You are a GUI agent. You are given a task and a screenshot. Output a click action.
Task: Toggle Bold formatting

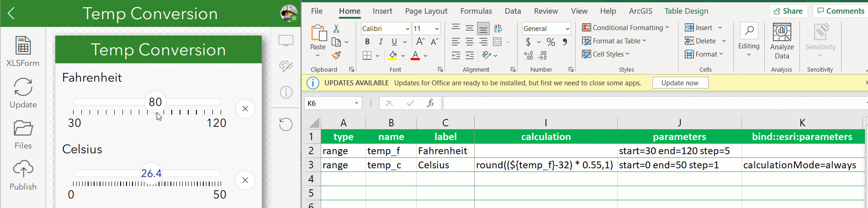[x=367, y=42]
